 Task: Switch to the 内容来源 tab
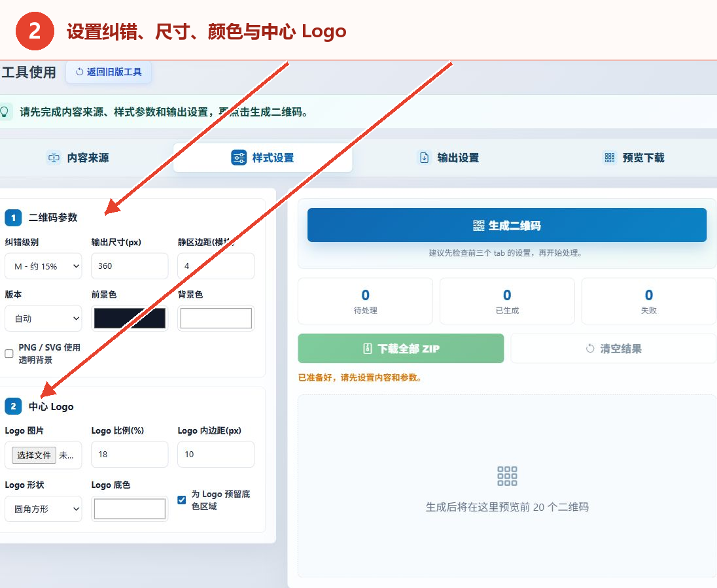79,158
